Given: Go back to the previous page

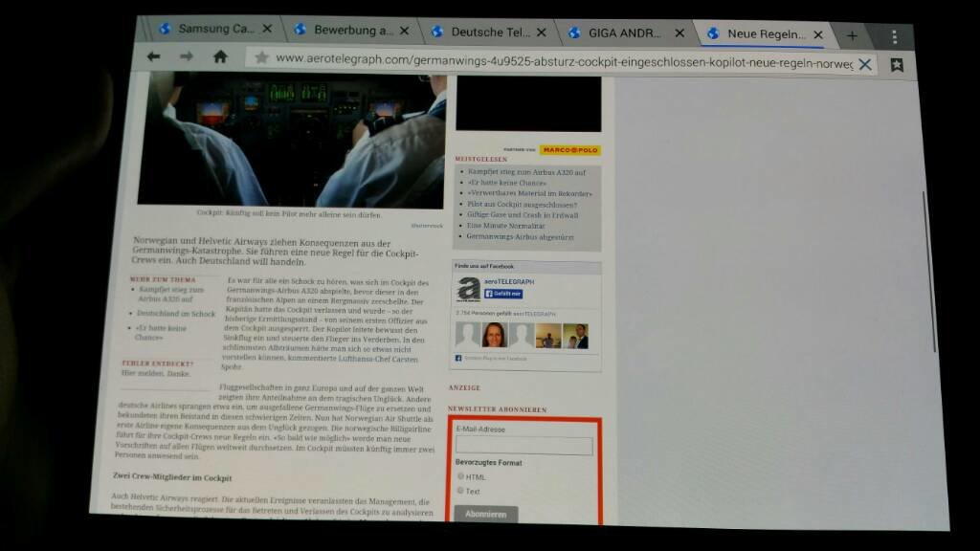Looking at the screenshot, I should (x=153, y=56).
